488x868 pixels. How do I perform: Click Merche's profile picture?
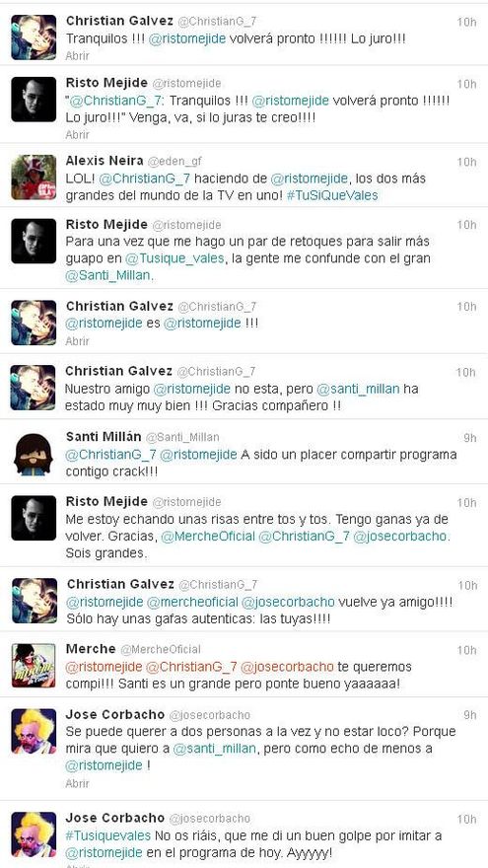[34, 665]
